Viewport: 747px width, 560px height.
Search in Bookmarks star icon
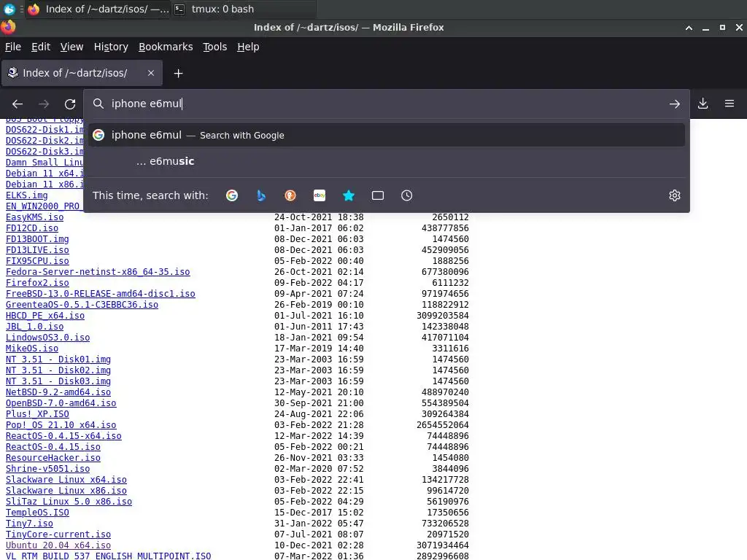349,195
